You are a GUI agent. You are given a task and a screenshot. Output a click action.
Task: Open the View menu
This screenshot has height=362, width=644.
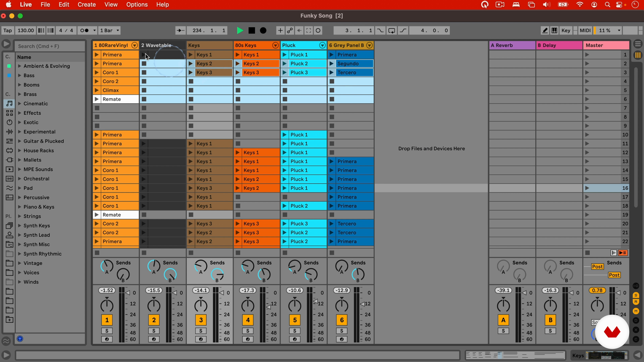coord(111,5)
